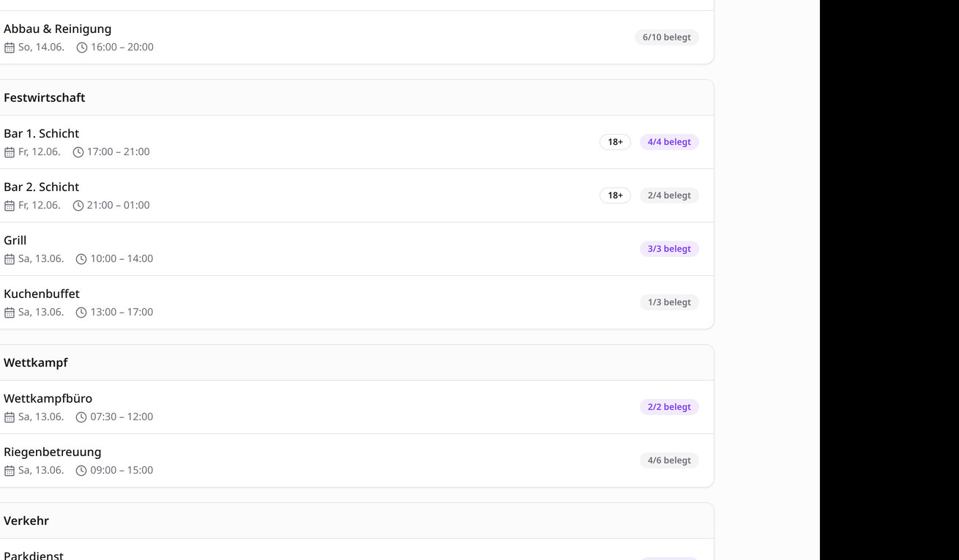Open the Wettkampfbüro shift
Screen dimensions: 959x560
[x=48, y=399]
